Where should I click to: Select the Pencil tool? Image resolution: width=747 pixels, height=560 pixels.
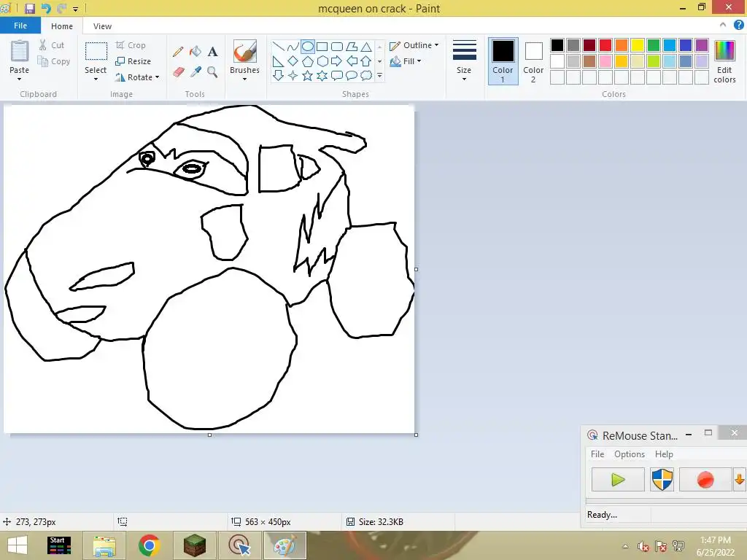[178, 52]
